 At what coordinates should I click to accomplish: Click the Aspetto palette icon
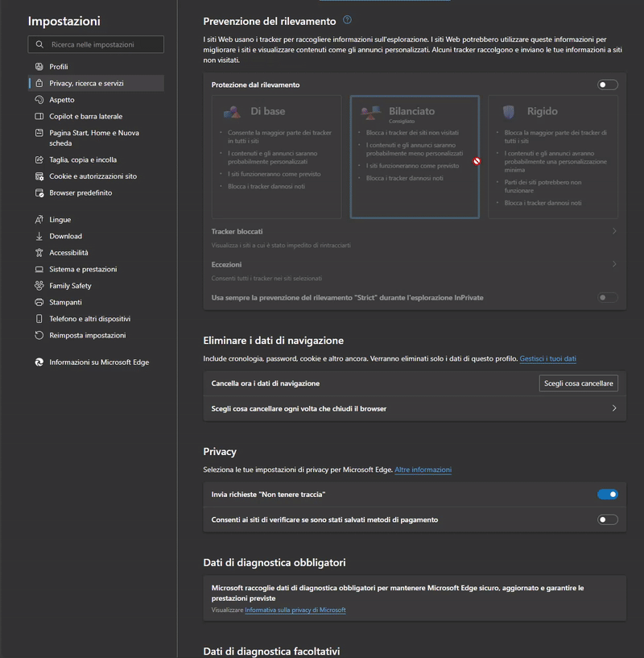pos(39,99)
